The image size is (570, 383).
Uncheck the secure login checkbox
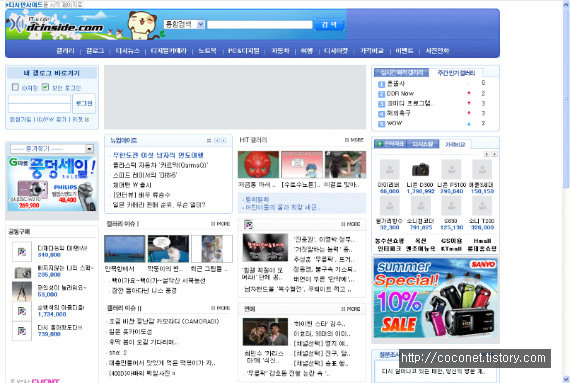[45, 87]
